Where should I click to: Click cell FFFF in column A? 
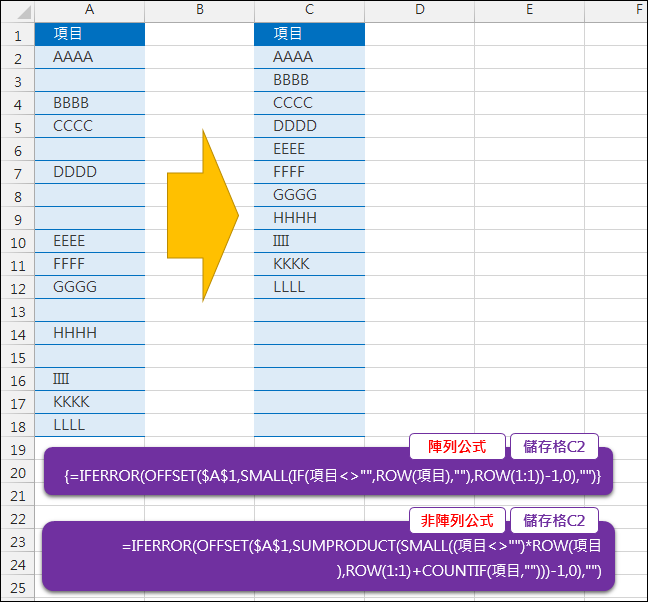tap(90, 264)
